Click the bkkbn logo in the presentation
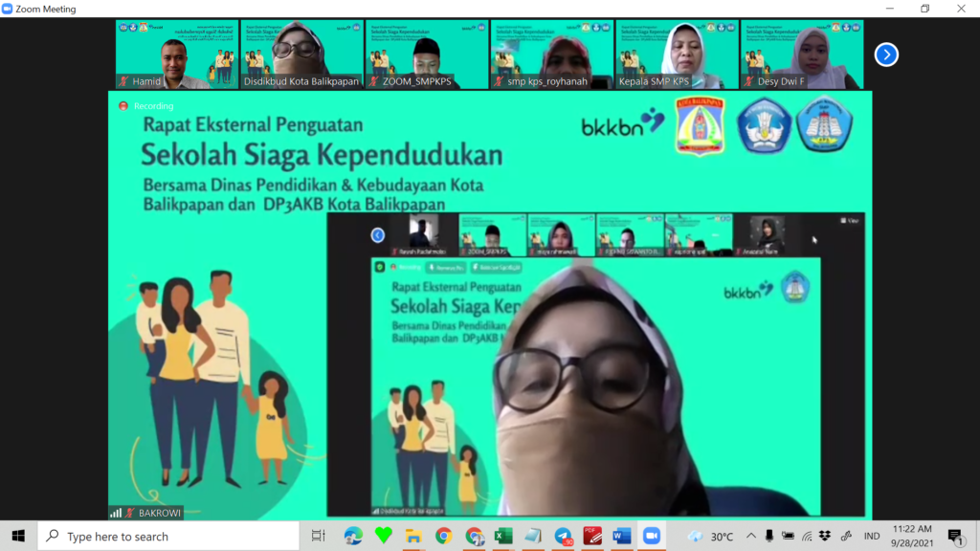The height and width of the screenshot is (551, 980). [x=623, y=122]
